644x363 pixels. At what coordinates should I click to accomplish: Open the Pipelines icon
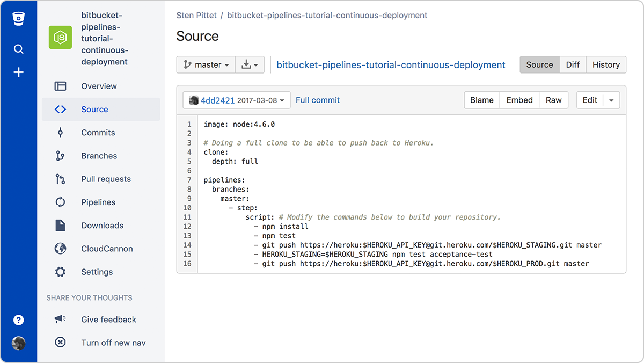click(x=60, y=202)
